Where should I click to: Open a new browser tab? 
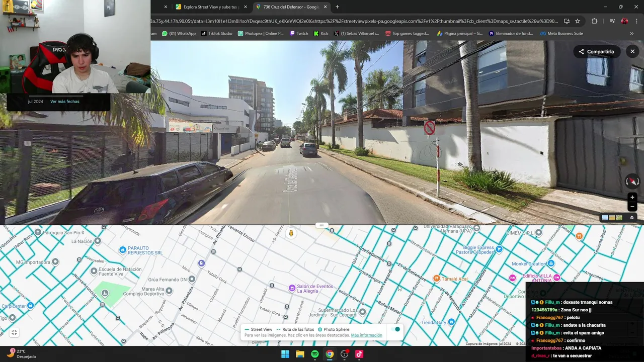pos(337,7)
